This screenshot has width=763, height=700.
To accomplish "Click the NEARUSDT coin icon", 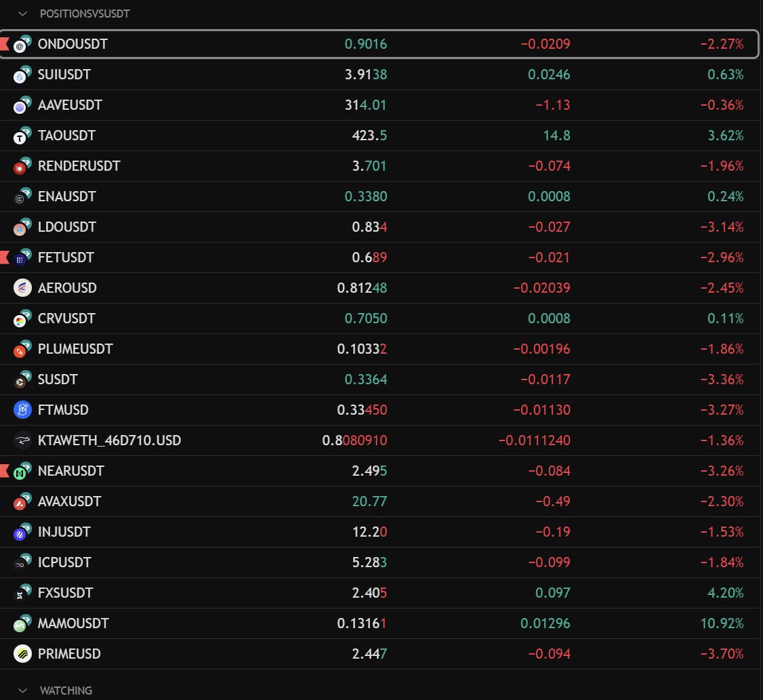I will [22, 471].
